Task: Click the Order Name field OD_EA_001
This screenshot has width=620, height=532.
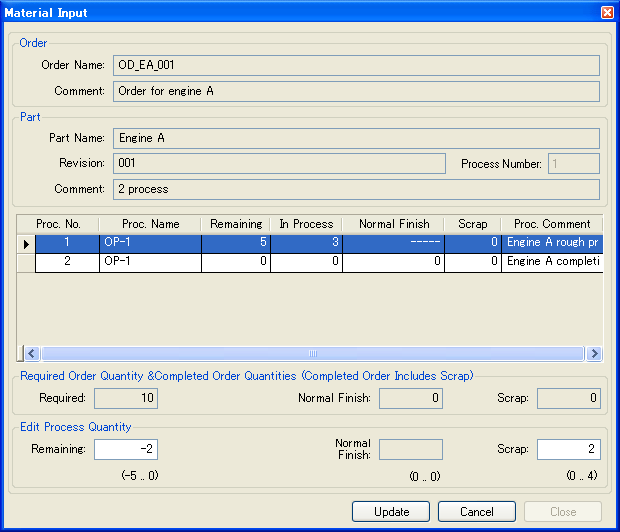Action: point(356,65)
